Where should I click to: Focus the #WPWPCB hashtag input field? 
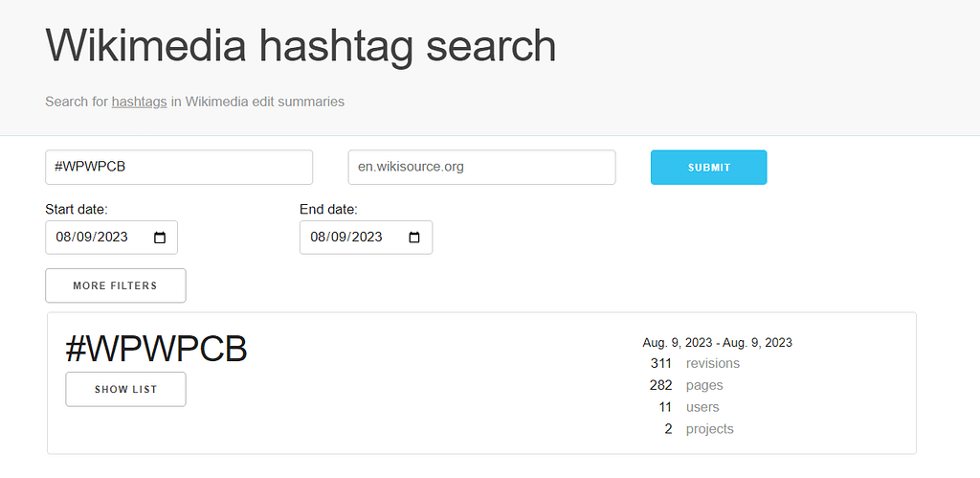coord(179,167)
